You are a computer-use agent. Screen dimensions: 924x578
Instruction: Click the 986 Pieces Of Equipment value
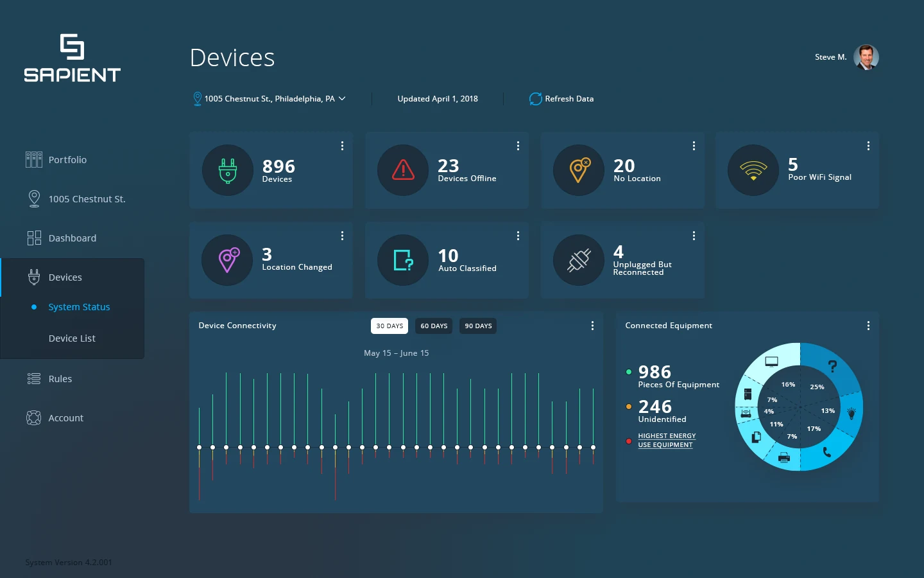click(654, 372)
